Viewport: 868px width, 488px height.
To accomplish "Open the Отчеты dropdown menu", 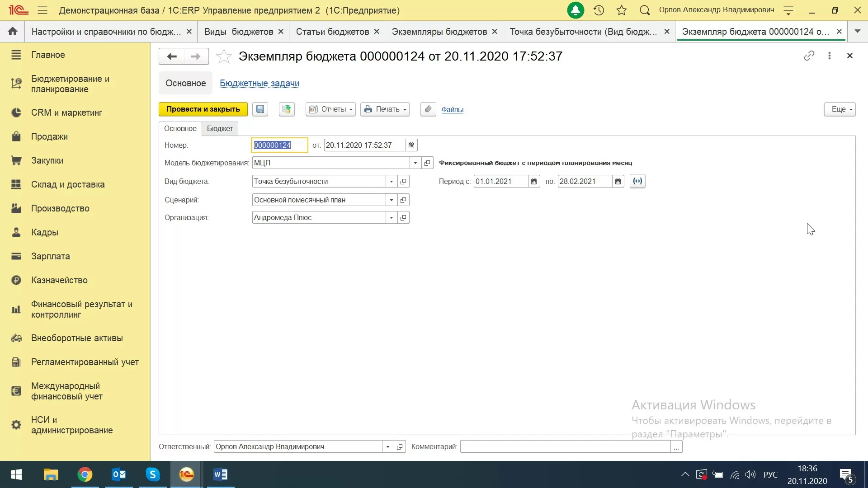I will [330, 109].
